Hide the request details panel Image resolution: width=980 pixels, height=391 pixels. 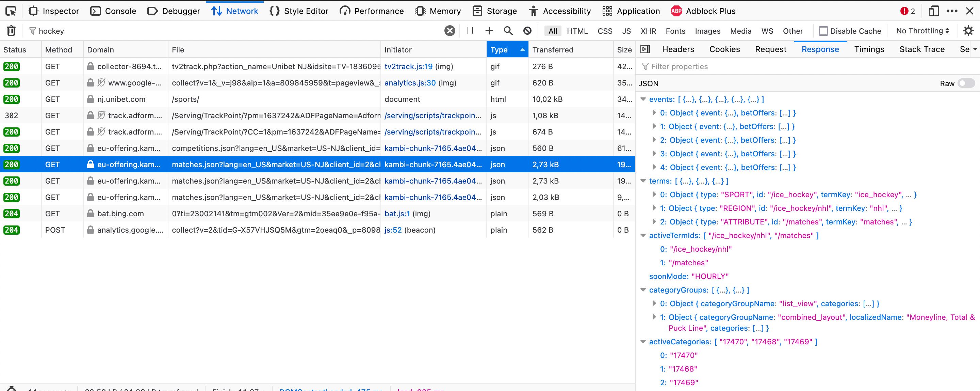[x=645, y=49]
